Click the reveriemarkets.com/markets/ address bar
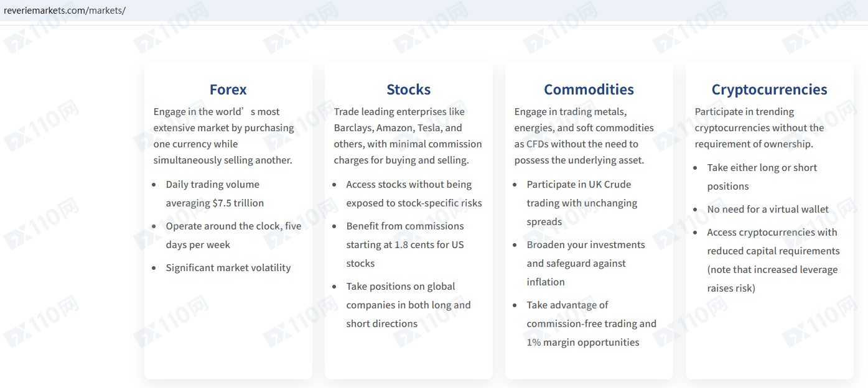 (x=65, y=11)
